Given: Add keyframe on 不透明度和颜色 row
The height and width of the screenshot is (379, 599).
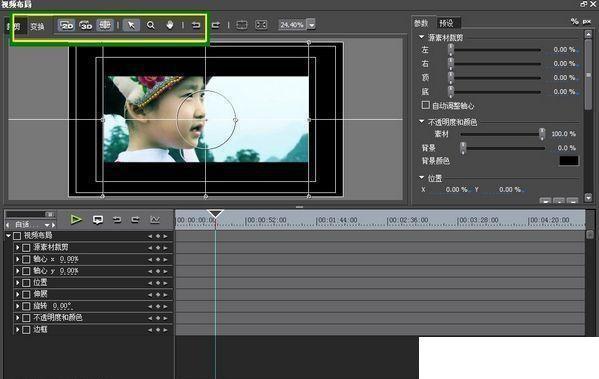Looking at the screenshot, I should point(157,318).
